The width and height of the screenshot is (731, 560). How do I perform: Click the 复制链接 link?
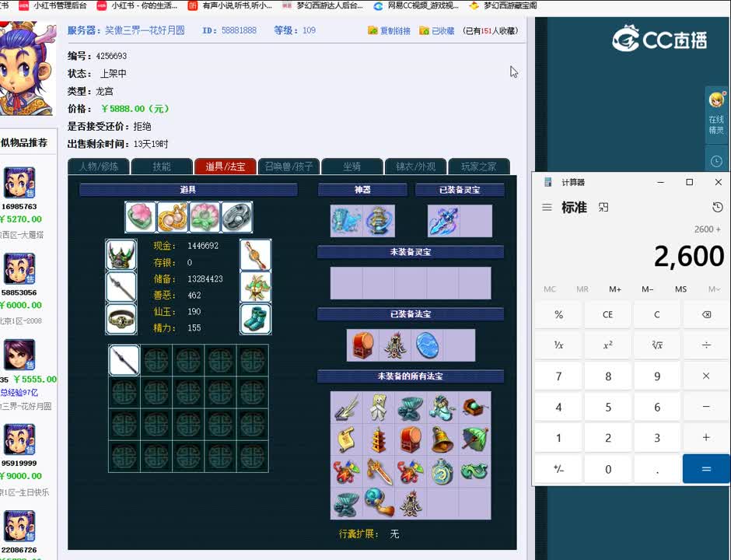click(x=390, y=31)
